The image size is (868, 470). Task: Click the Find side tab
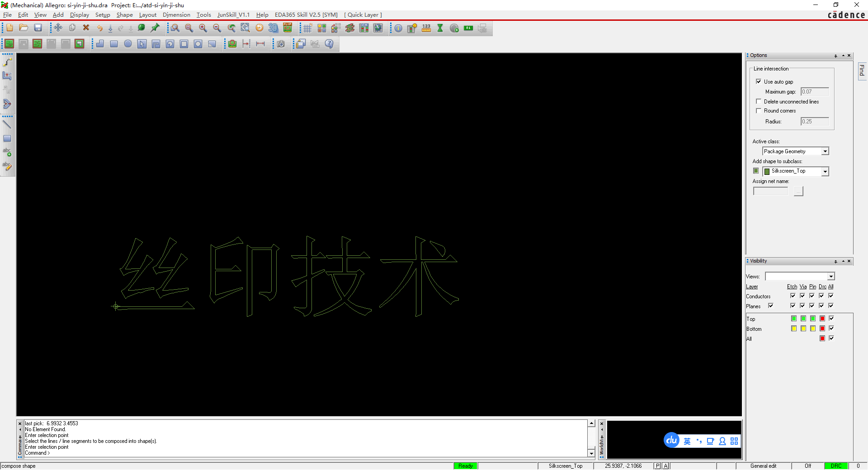[x=862, y=70]
